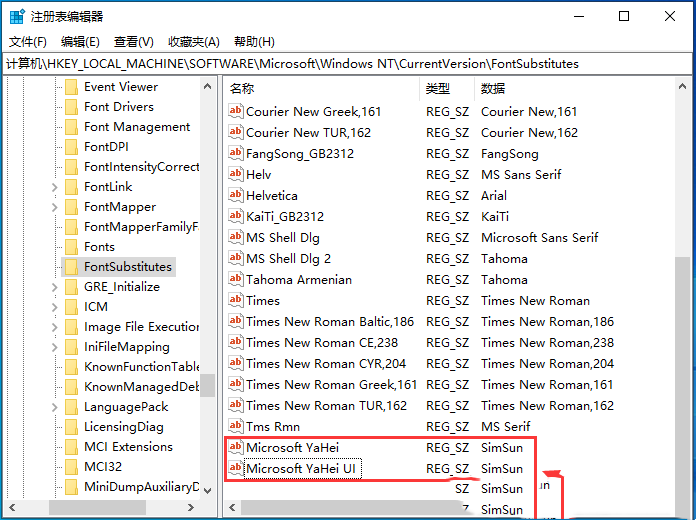Click the folder icon of FontSubstitutes key
This screenshot has width=696, height=520.
pos(71,267)
